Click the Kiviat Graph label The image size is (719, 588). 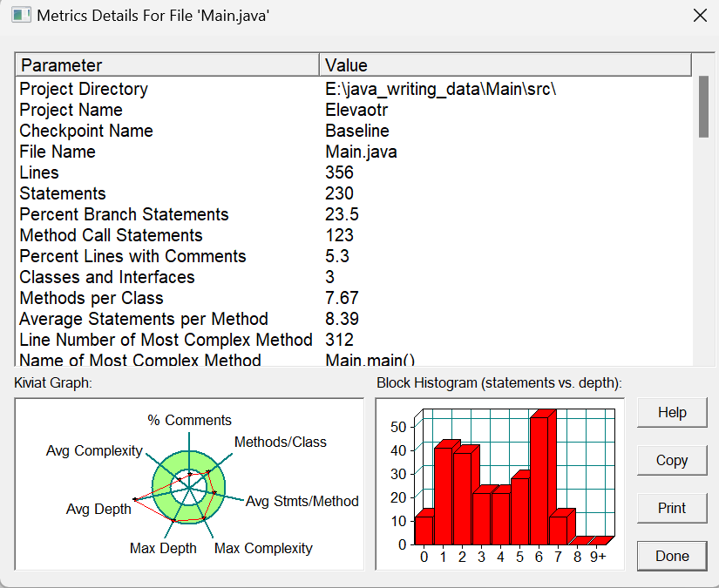53,382
